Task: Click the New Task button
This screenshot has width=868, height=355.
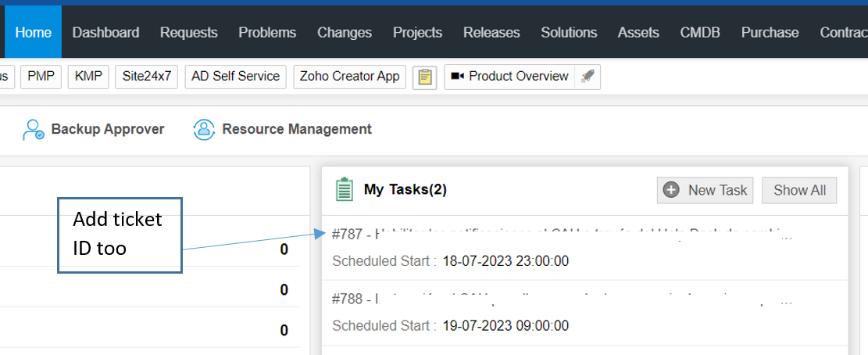Action: pos(705,190)
